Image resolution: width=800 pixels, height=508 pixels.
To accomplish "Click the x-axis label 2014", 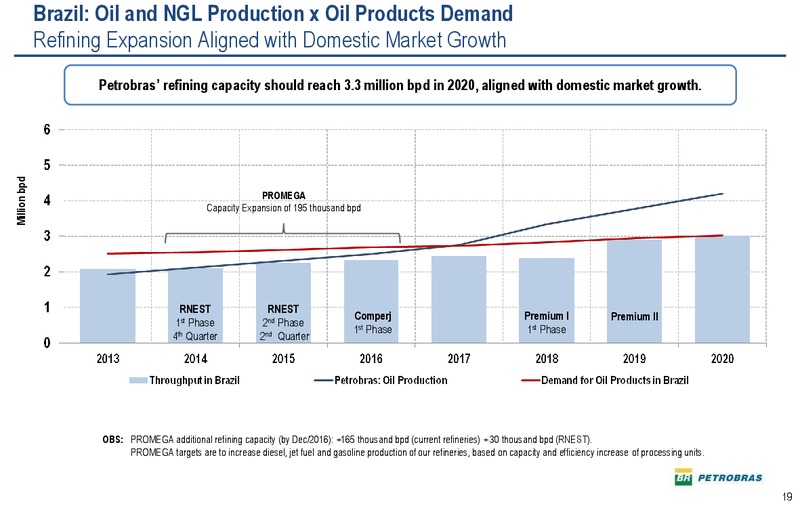I will pyautogui.click(x=195, y=359).
